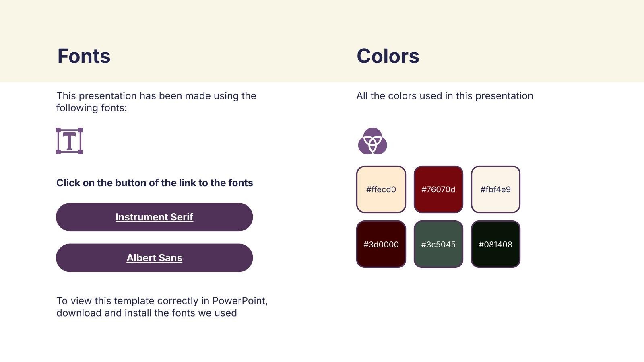The height and width of the screenshot is (362, 644).
Task: Click the "download and install the fonts" line
Action: (x=147, y=313)
